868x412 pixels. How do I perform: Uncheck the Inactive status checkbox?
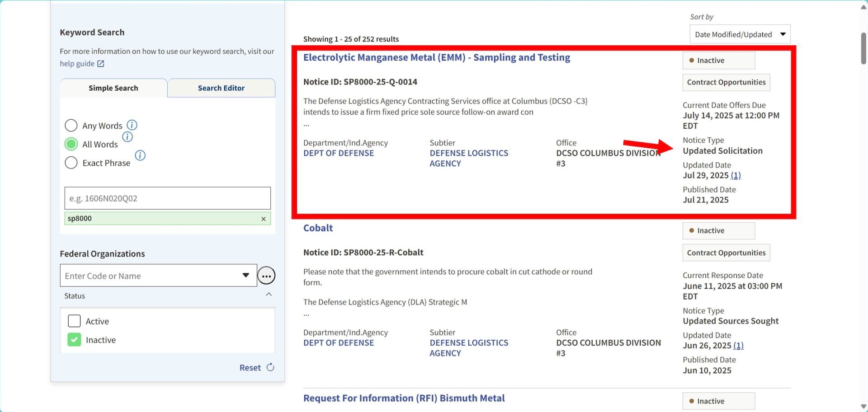tap(74, 340)
